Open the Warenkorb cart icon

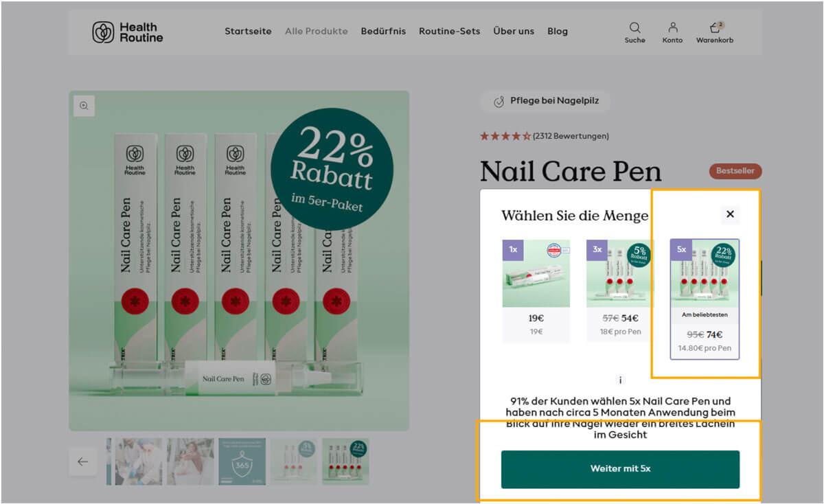coord(715,32)
